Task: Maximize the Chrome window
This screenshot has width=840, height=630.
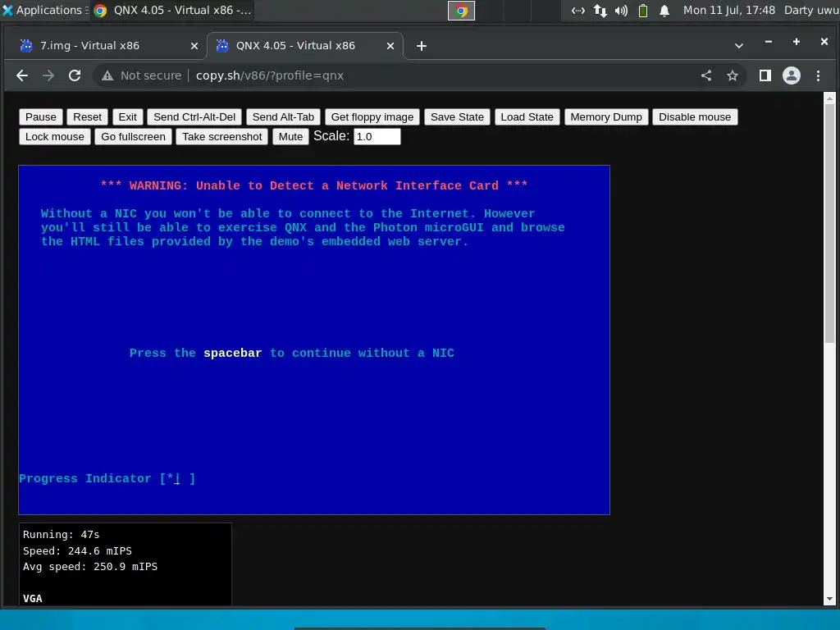Action: 797,41
